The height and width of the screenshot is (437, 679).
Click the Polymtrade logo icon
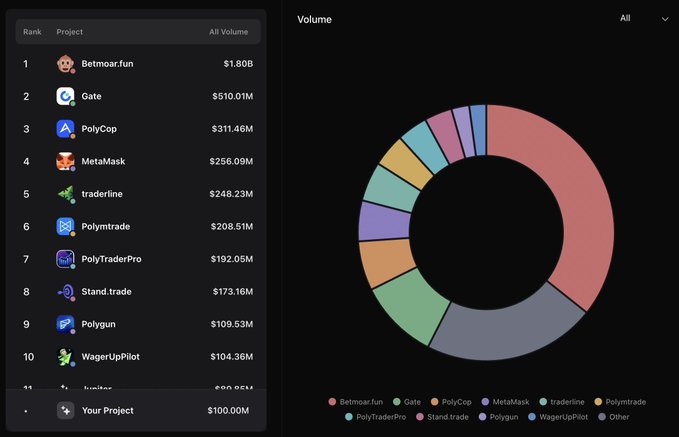65,226
